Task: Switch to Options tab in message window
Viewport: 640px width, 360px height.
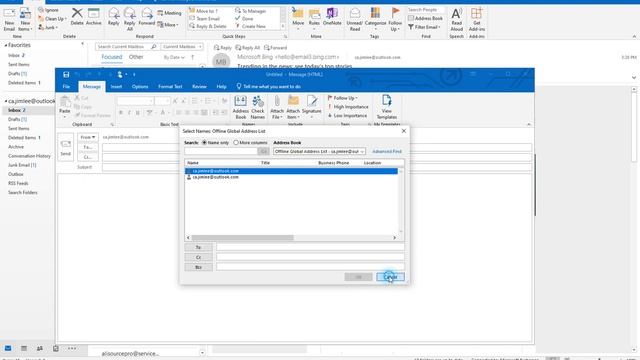Action: [x=140, y=87]
